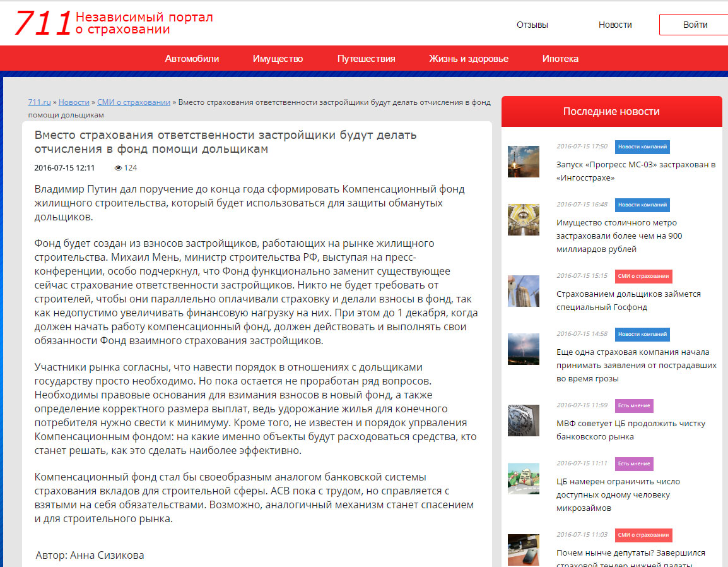
Task: Open the Новости header link
Action: point(614,25)
